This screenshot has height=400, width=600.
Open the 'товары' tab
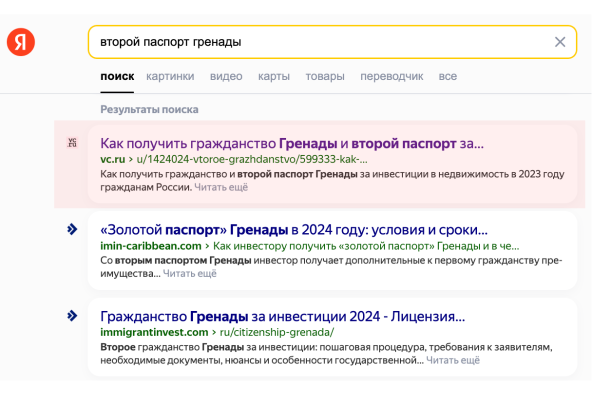[x=325, y=76]
